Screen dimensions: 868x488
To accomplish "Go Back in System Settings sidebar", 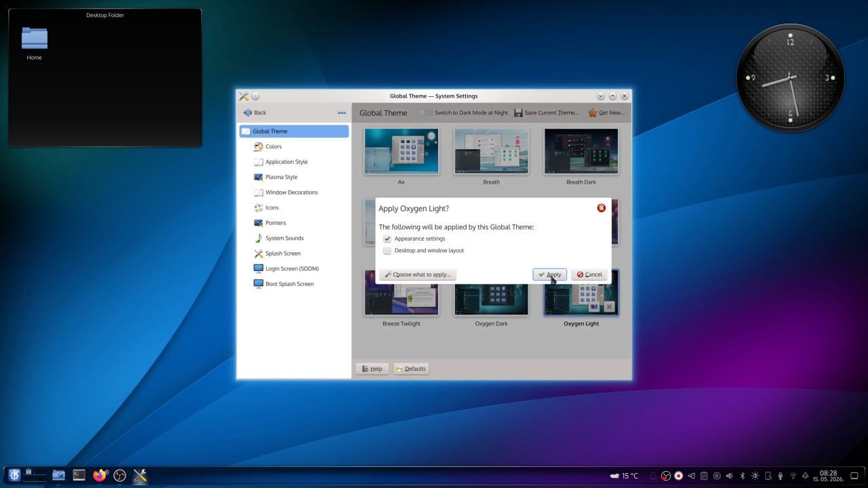I will pos(255,113).
